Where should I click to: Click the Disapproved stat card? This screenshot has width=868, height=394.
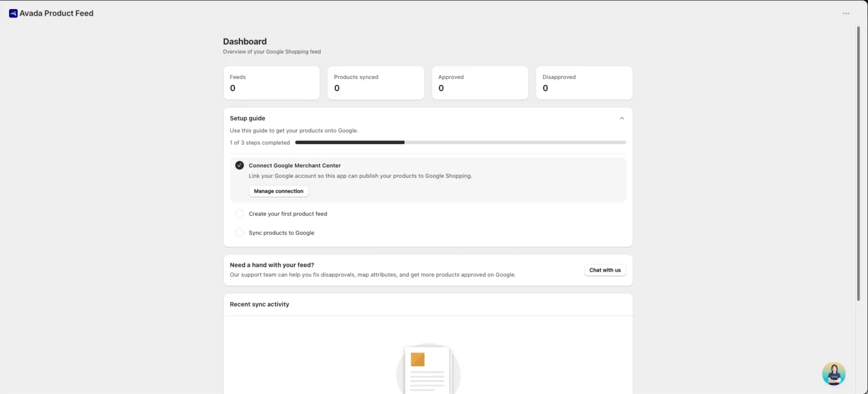(x=585, y=83)
